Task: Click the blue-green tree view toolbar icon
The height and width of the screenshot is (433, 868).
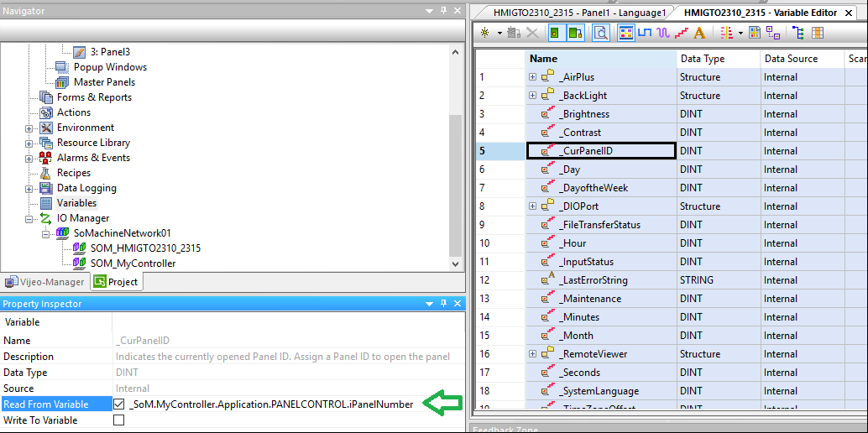Action: 798,34
